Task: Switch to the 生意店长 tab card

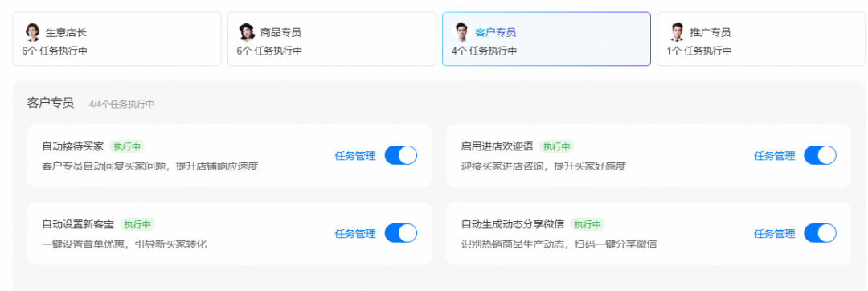Action: [117, 39]
